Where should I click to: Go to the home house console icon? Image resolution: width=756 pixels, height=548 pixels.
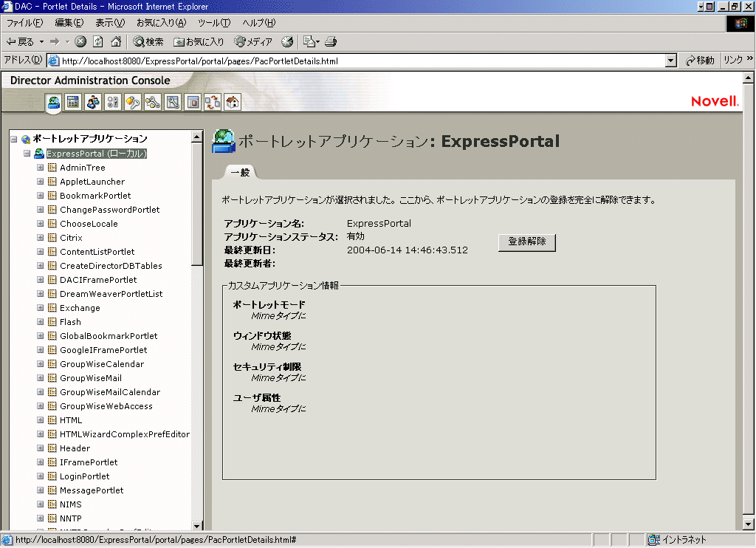(x=233, y=102)
